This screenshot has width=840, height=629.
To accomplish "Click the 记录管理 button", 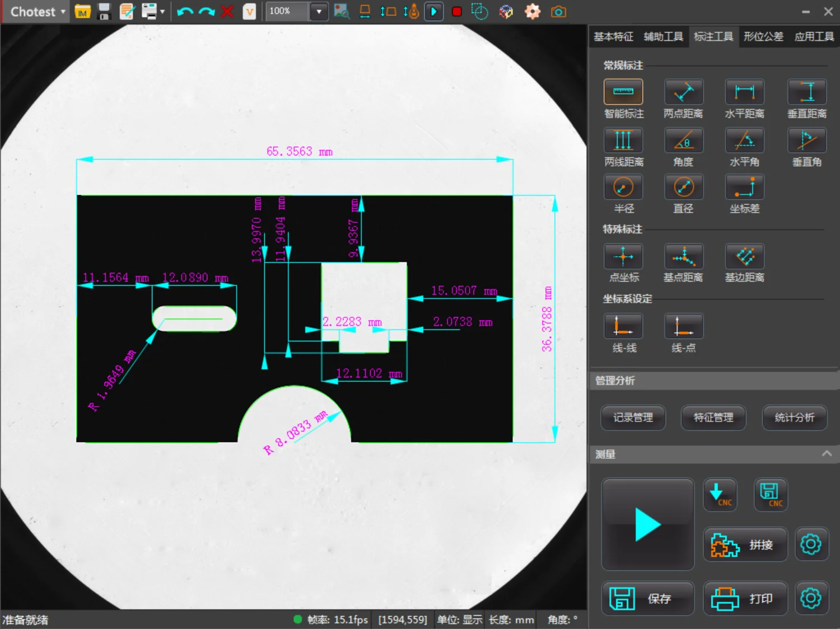I will coord(633,417).
